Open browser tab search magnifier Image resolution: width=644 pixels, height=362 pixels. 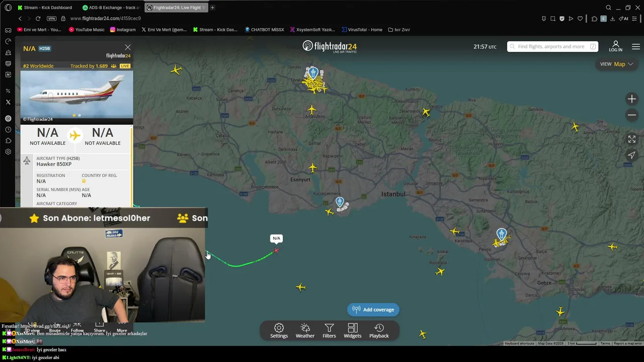pyautogui.click(x=608, y=8)
